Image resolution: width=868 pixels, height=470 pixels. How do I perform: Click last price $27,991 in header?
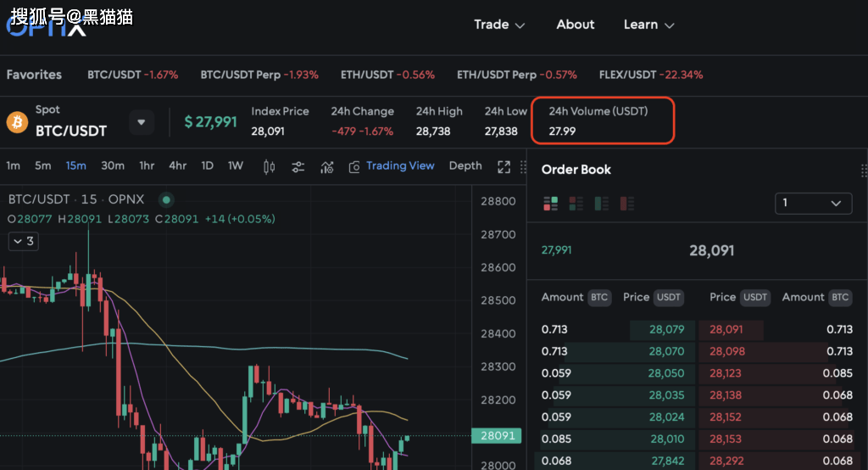[210, 122]
